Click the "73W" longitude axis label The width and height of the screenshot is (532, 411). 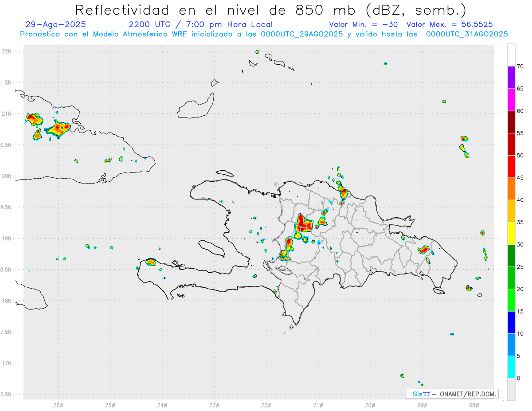(x=214, y=405)
